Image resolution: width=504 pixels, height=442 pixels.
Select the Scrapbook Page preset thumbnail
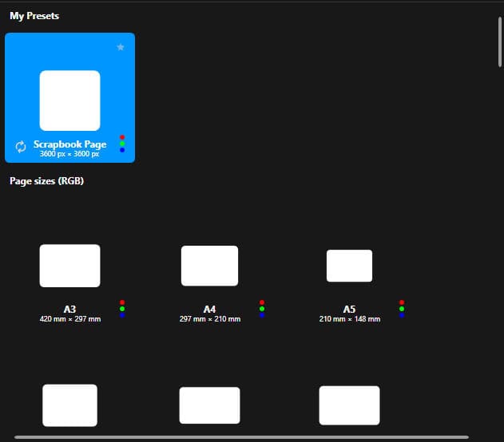coord(69,101)
